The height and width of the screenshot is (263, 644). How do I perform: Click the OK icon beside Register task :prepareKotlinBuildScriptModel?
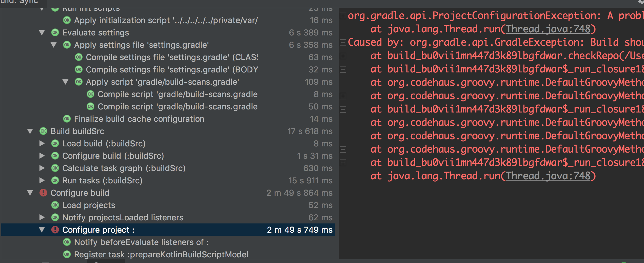click(67, 254)
